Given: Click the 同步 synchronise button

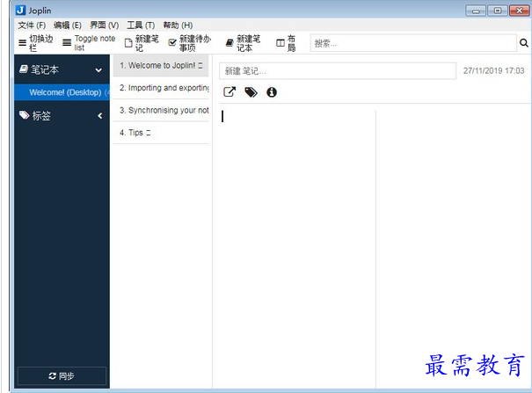Looking at the screenshot, I should coord(62,375).
